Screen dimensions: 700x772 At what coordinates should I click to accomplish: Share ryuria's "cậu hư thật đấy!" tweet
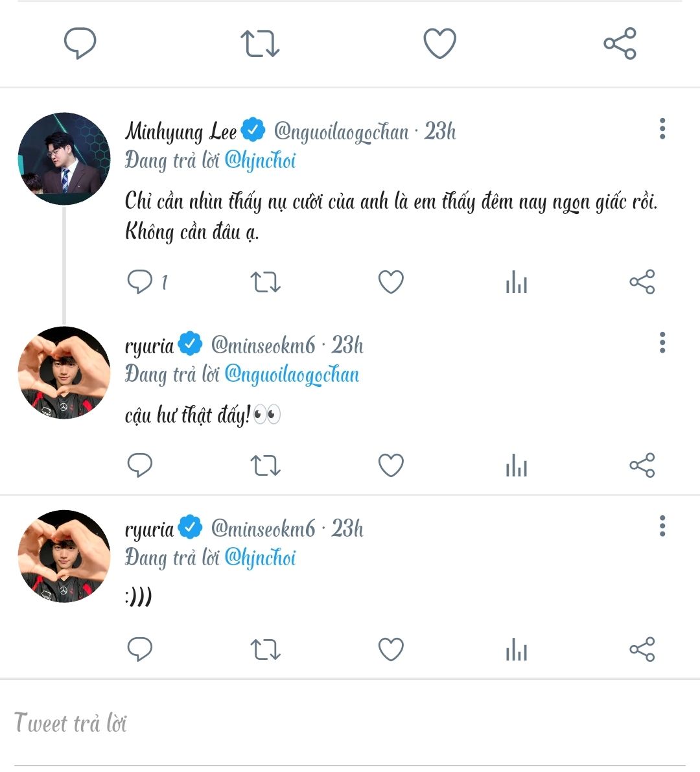642,465
